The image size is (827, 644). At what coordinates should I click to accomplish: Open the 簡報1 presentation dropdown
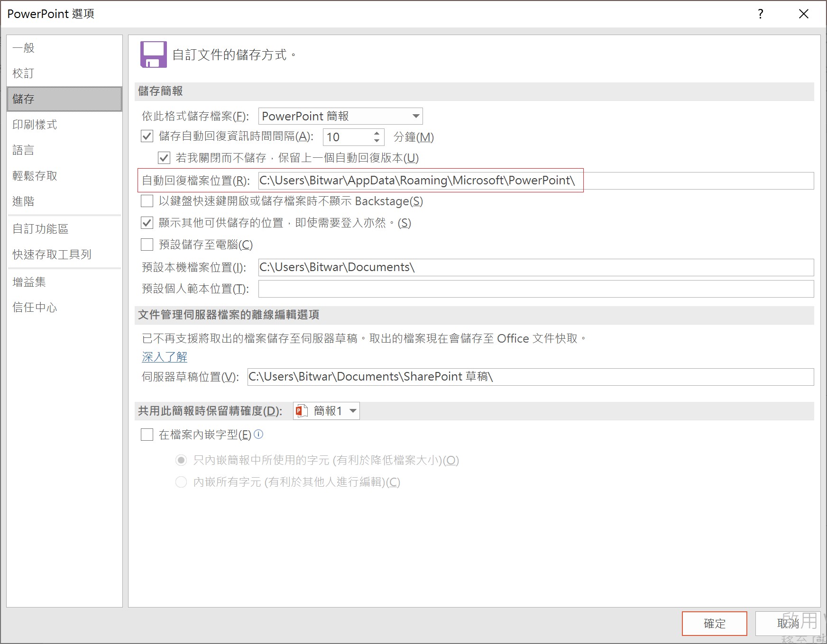(326, 411)
